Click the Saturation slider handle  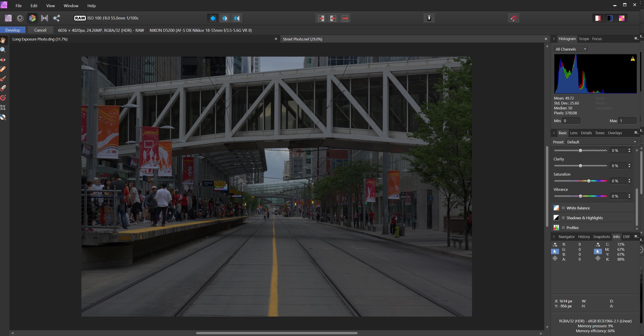[589, 181]
